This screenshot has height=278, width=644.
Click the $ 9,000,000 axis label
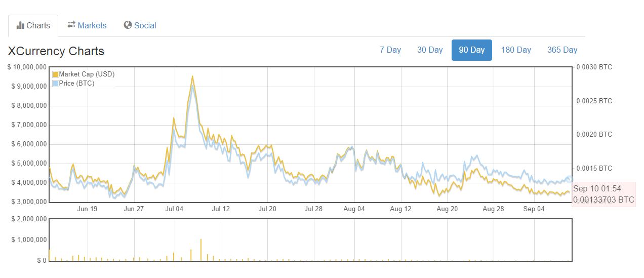click(x=29, y=86)
